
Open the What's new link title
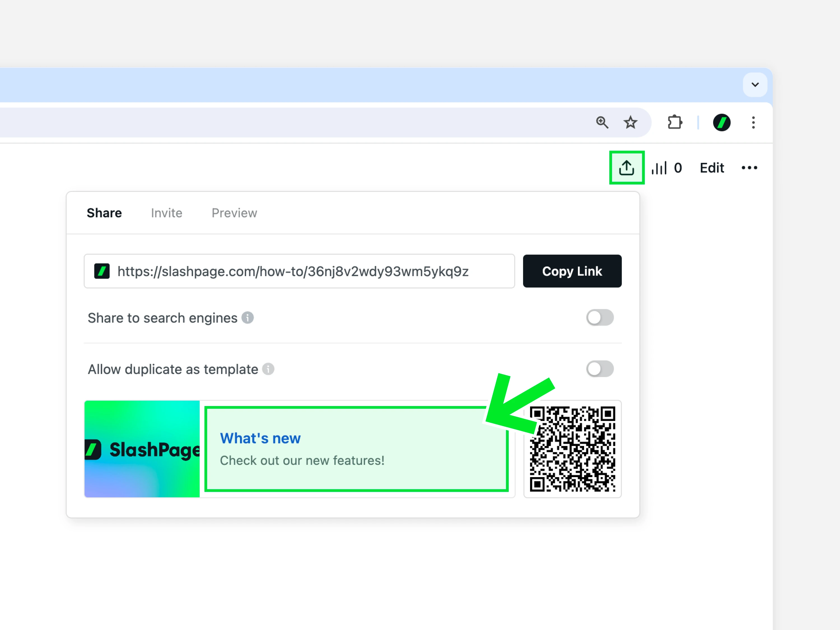[260, 438]
